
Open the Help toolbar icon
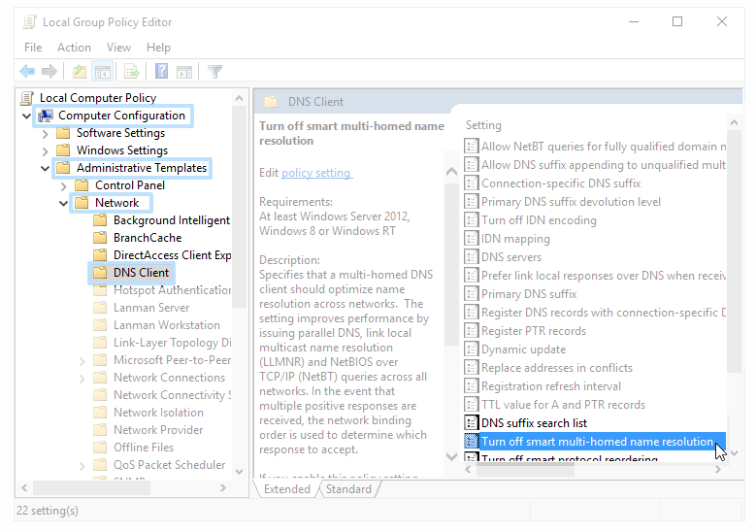click(x=161, y=72)
